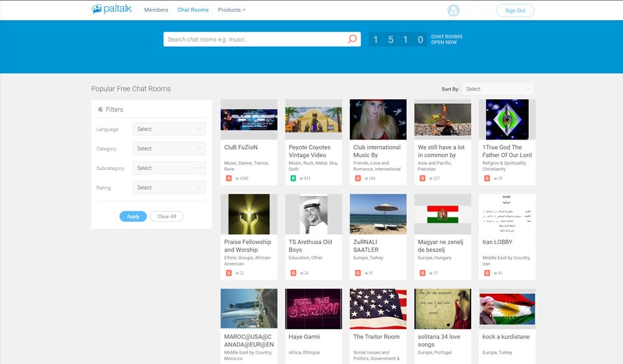Expand the Category filter dropdown

(x=169, y=149)
